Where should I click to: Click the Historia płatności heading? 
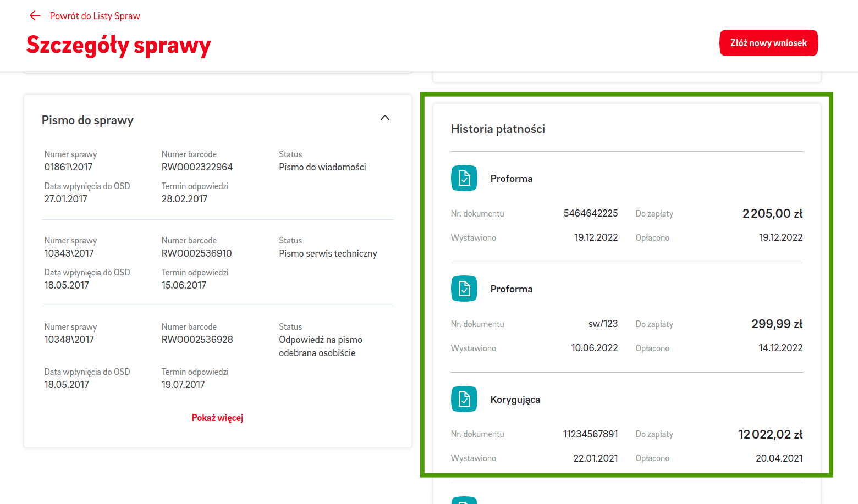[498, 129]
